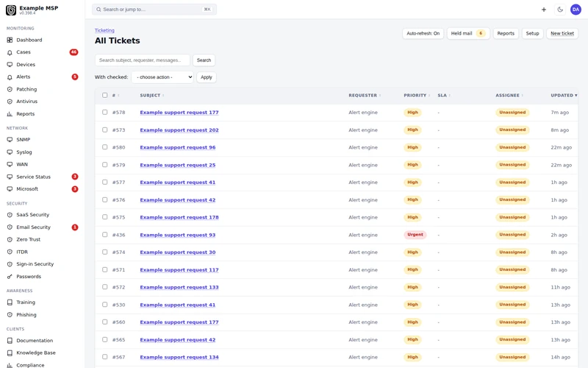This screenshot has height=368, width=588.
Task: Click the Urgent priority badge on #436
Action: [415, 235]
